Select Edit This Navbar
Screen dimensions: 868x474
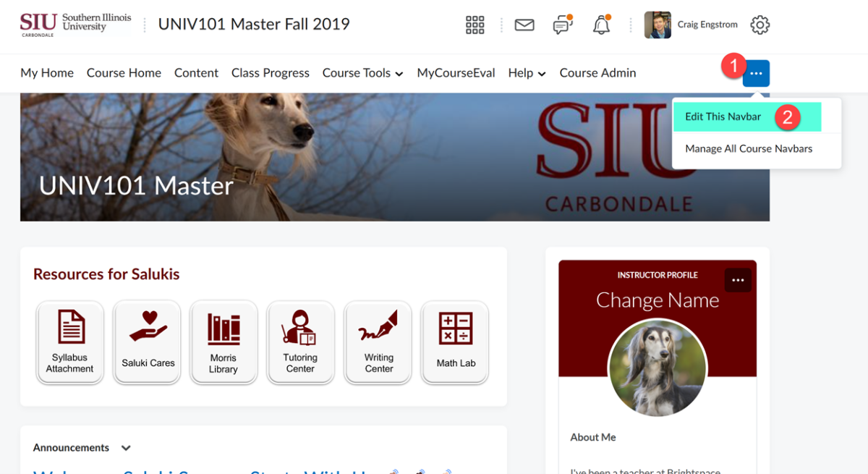pyautogui.click(x=723, y=117)
